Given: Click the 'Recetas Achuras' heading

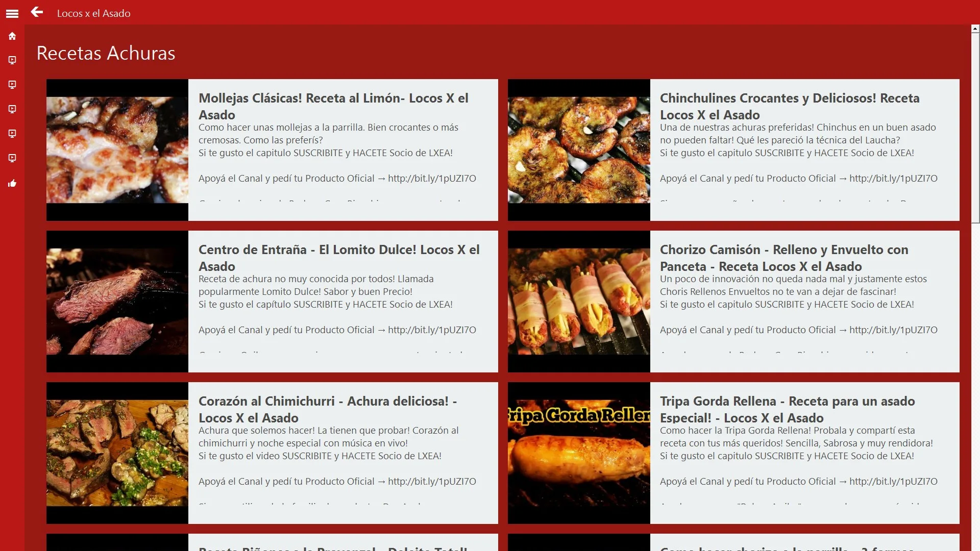Looking at the screenshot, I should coord(106,53).
